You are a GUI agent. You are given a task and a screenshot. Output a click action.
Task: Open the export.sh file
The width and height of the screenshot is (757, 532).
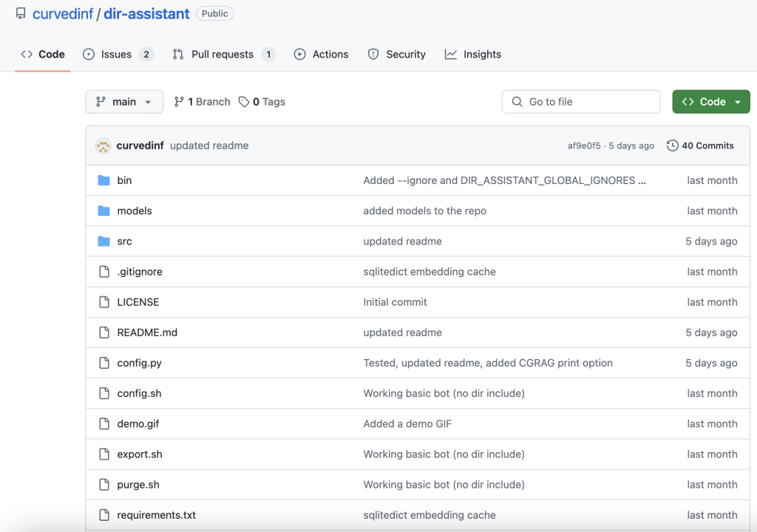tap(140, 454)
